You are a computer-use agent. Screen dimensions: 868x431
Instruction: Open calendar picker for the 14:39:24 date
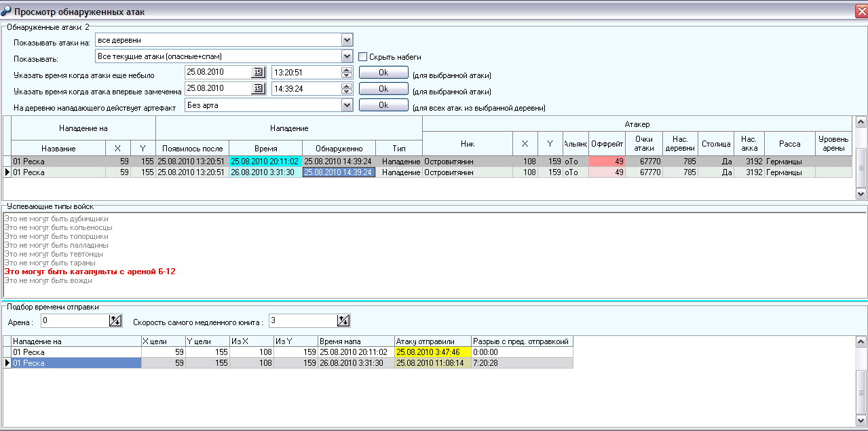(258, 88)
